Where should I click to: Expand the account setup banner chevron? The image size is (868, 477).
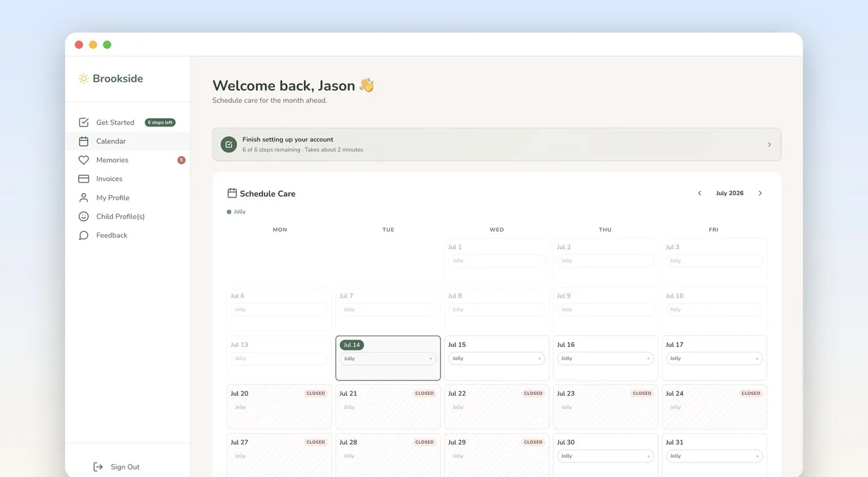tap(769, 145)
